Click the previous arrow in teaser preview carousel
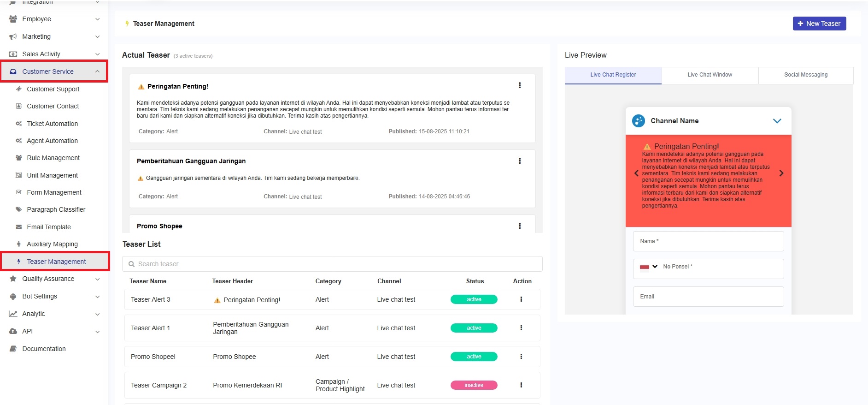The width and height of the screenshot is (868, 405). click(x=636, y=173)
